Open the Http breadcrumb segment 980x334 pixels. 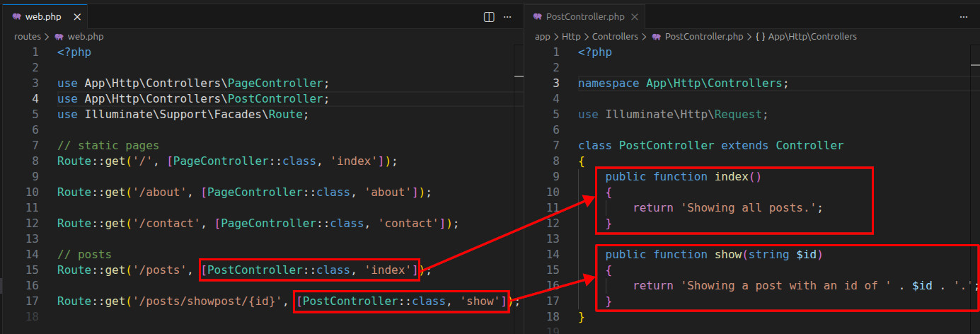point(571,36)
